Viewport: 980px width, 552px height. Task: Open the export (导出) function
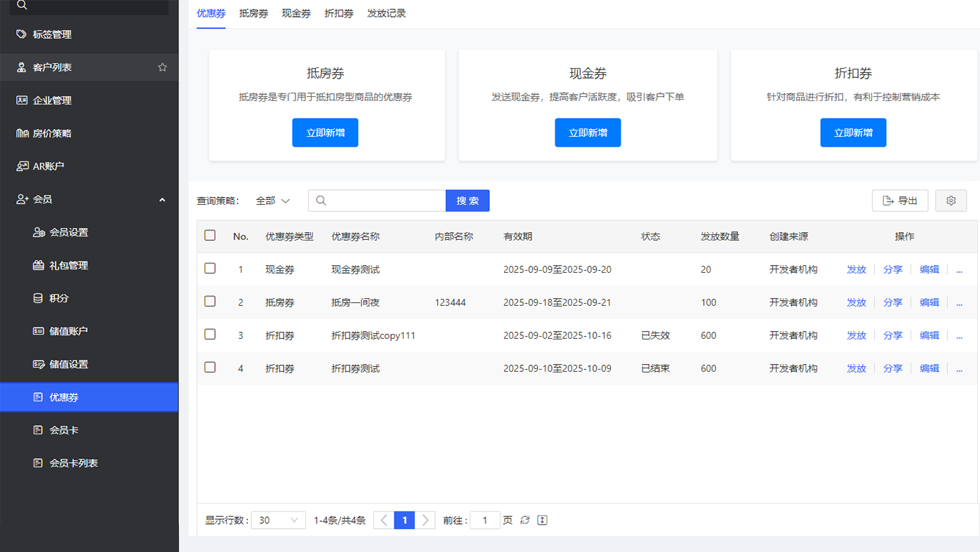pyautogui.click(x=900, y=200)
